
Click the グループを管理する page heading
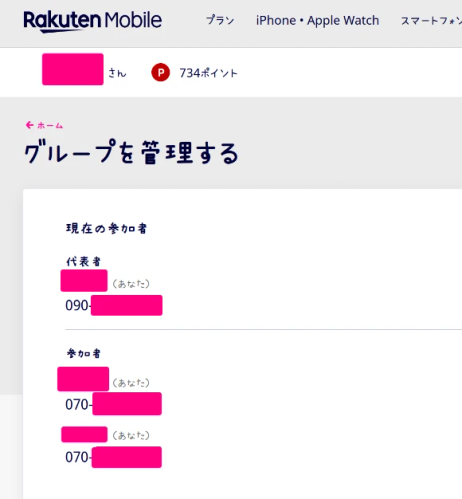click(x=131, y=152)
